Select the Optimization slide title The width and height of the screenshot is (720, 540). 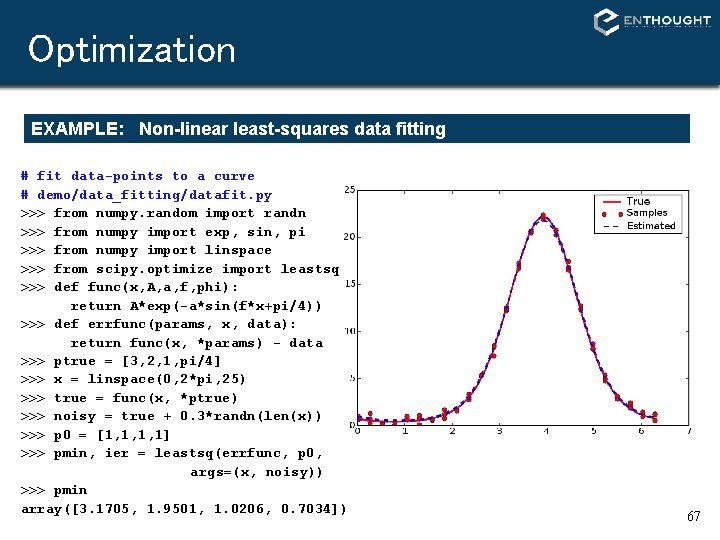[132, 50]
